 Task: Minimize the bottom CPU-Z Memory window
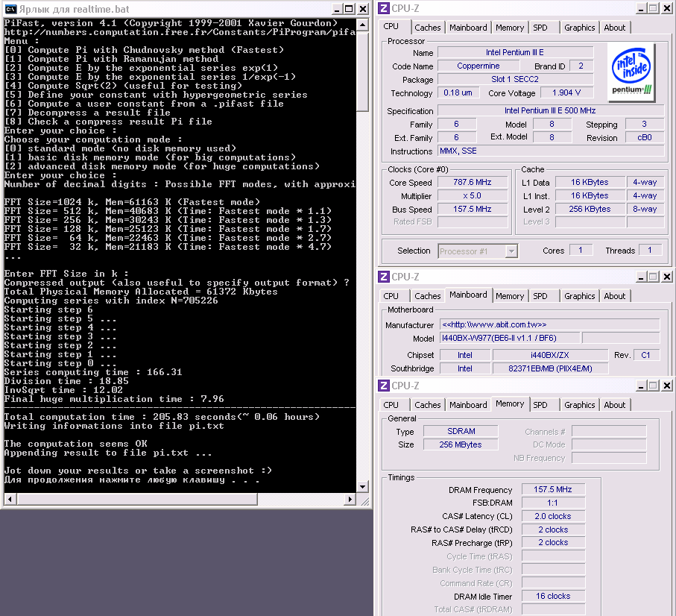(x=641, y=386)
